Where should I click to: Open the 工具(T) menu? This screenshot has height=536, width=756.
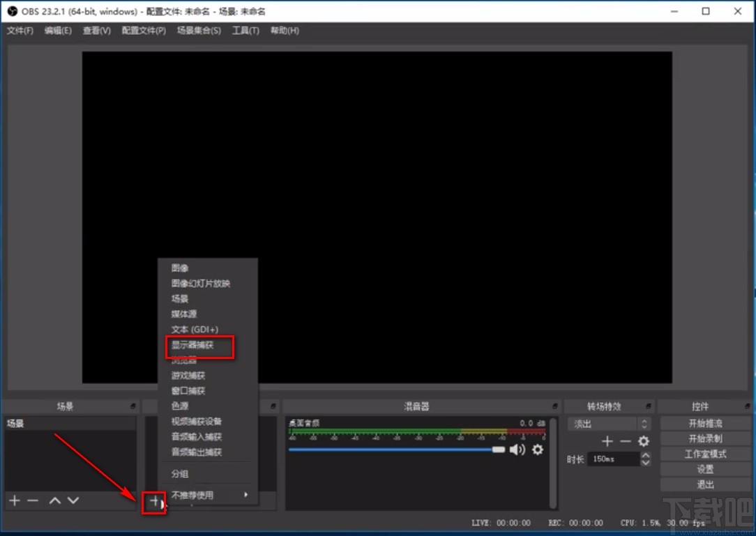245,31
